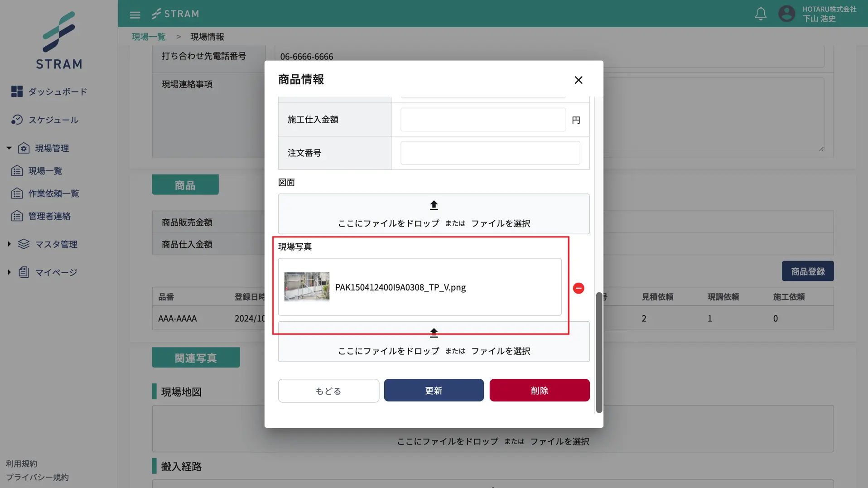Collapse the 現場管理 section triangle
This screenshot has height=488, width=868.
(x=8, y=148)
